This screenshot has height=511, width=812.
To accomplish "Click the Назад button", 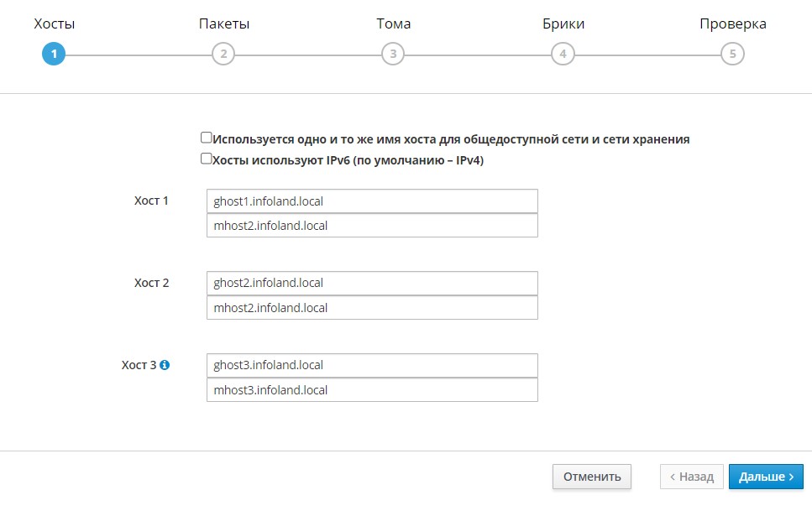I will pyautogui.click(x=692, y=477).
